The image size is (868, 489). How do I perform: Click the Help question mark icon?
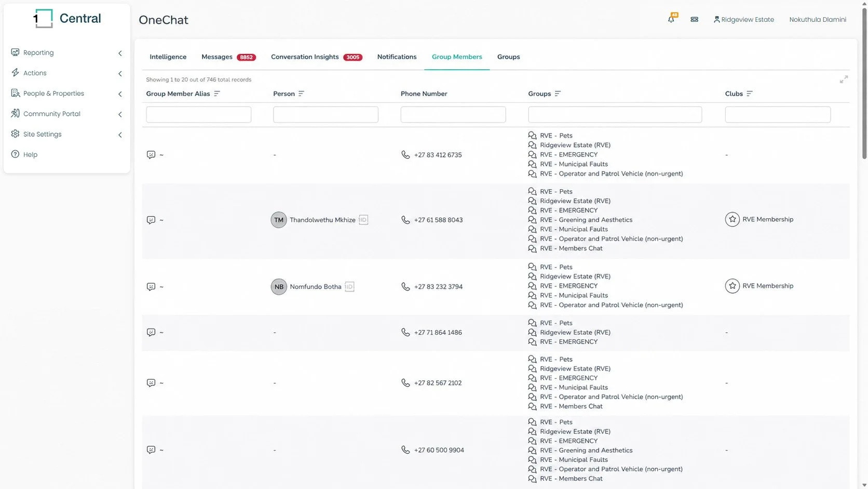[x=15, y=154]
